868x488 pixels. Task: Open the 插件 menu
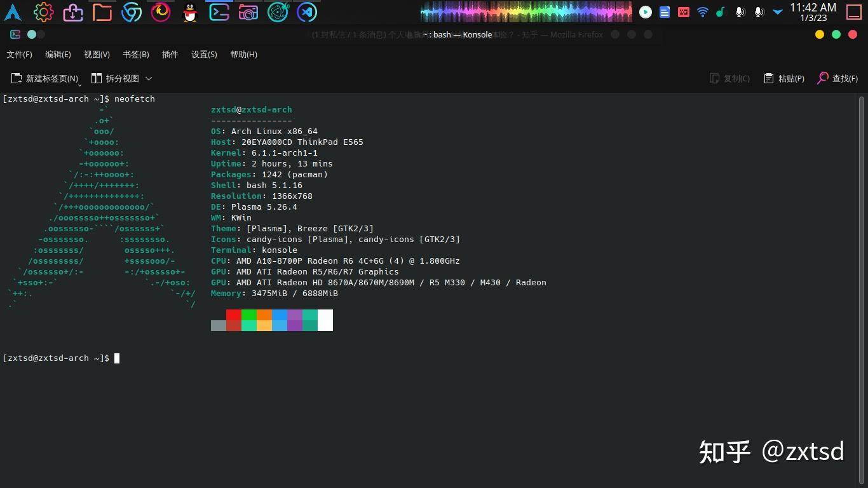[170, 55]
